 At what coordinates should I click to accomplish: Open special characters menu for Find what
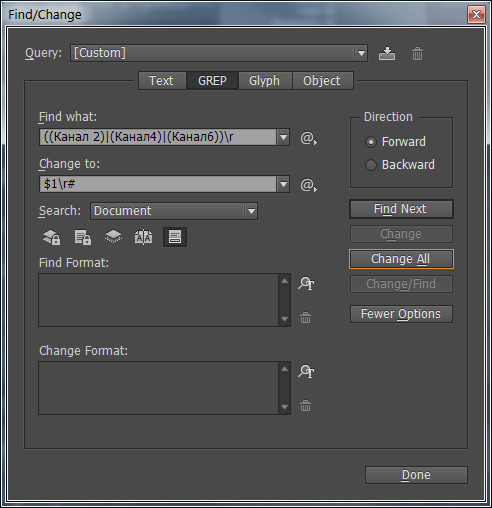coord(308,138)
